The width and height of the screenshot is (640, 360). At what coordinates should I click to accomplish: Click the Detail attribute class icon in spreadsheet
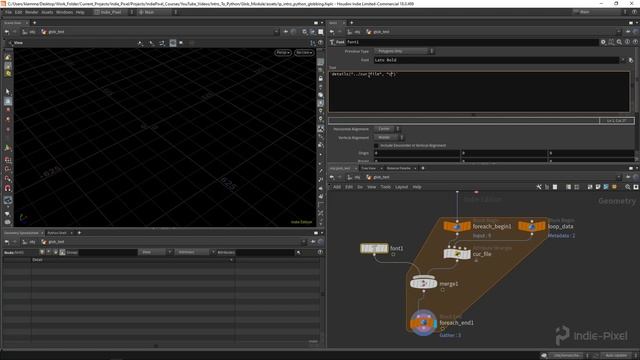pyautogui.click(x=62, y=252)
